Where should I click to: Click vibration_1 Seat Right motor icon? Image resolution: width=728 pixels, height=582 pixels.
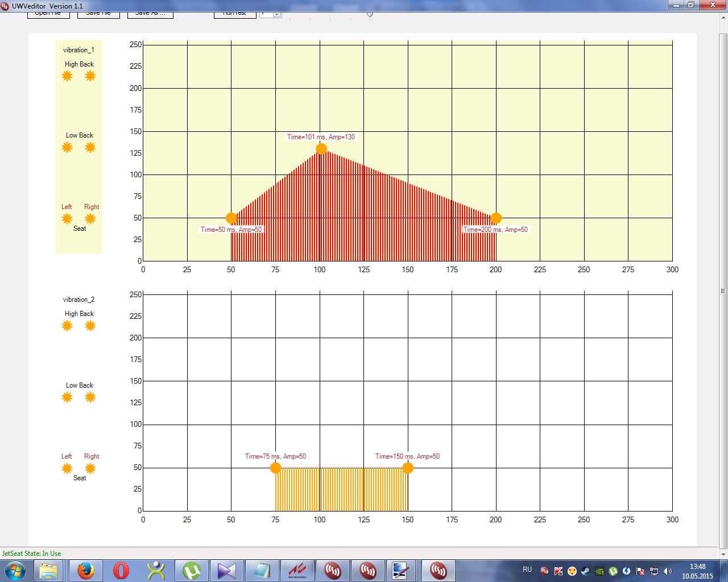[x=90, y=219]
